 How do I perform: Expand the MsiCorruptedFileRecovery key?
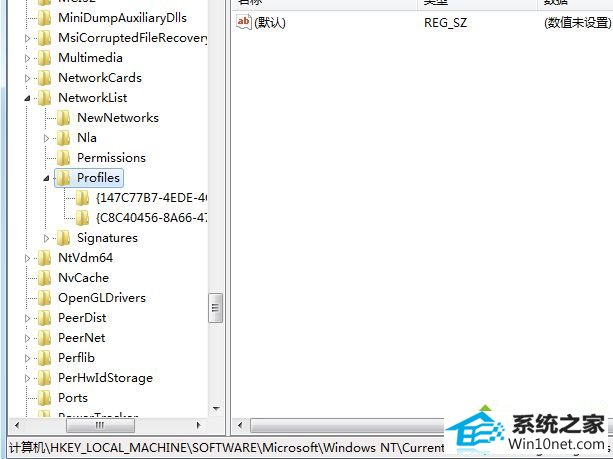(x=27, y=38)
